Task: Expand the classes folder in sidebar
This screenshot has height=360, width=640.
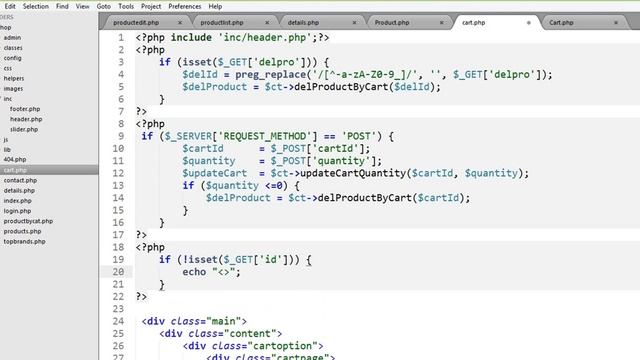Action: [x=13, y=48]
